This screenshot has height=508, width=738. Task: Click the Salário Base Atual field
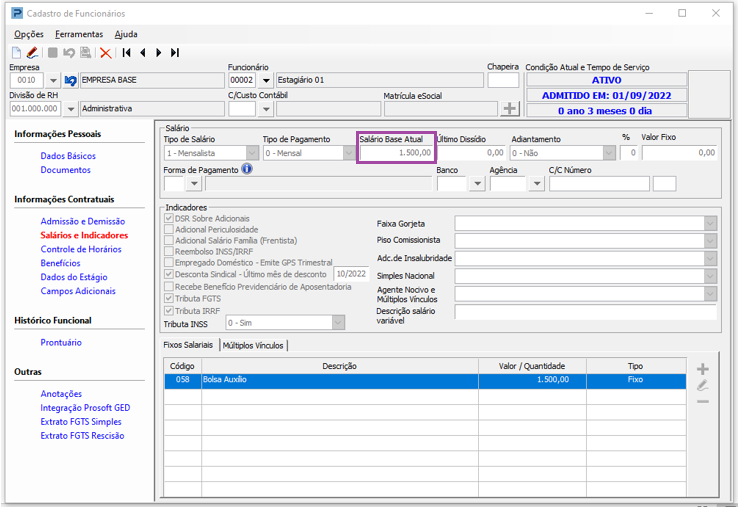[396, 153]
